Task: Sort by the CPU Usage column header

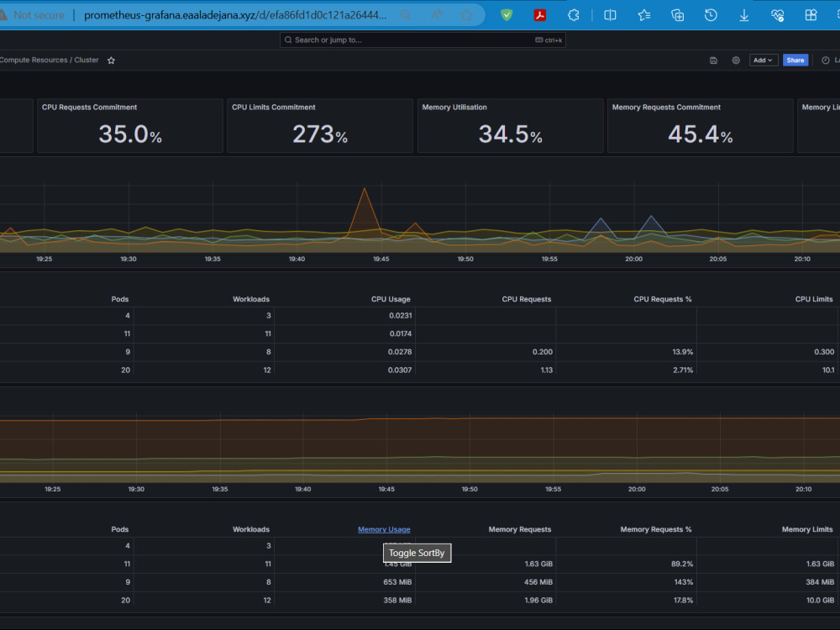Action: (x=391, y=300)
